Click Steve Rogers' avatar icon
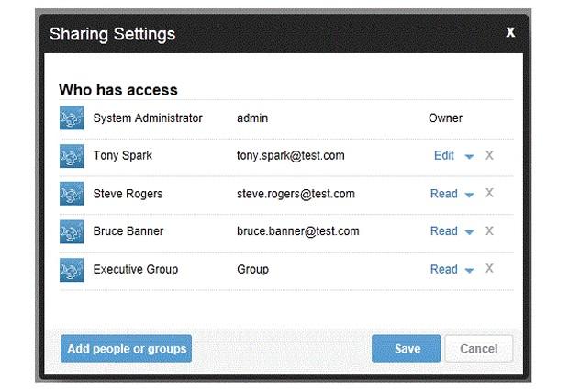 [72, 194]
